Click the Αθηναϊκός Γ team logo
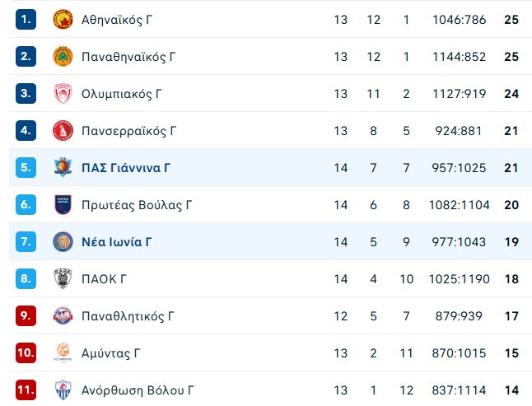 (63, 20)
